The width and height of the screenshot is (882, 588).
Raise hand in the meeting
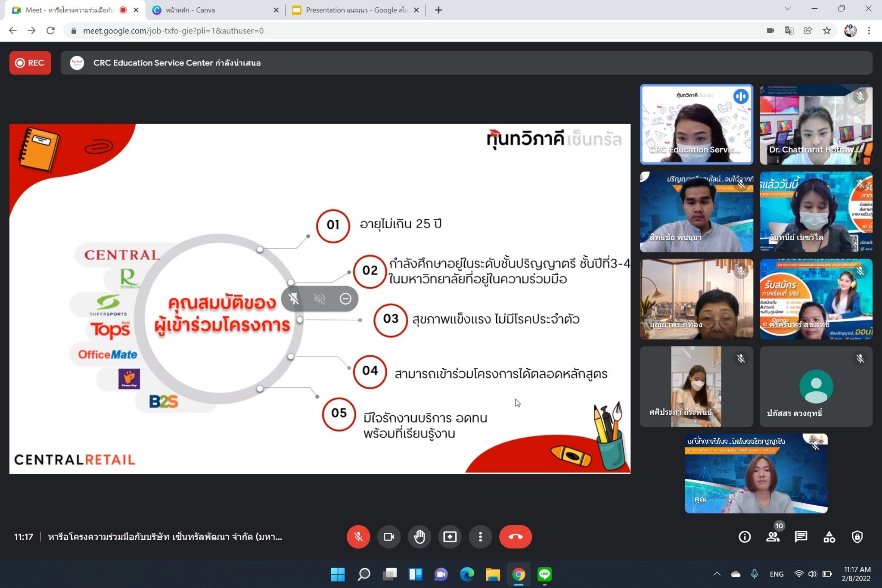point(419,537)
